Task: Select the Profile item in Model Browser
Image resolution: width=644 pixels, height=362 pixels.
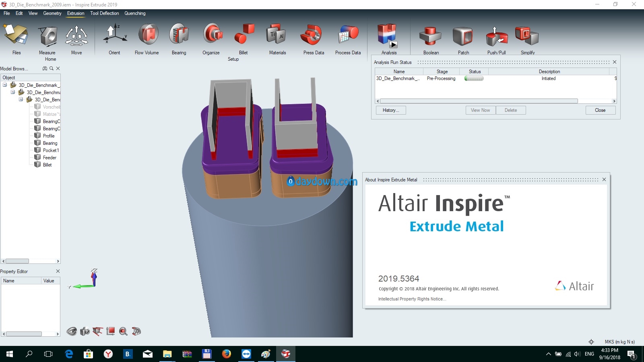Action: pos(48,136)
